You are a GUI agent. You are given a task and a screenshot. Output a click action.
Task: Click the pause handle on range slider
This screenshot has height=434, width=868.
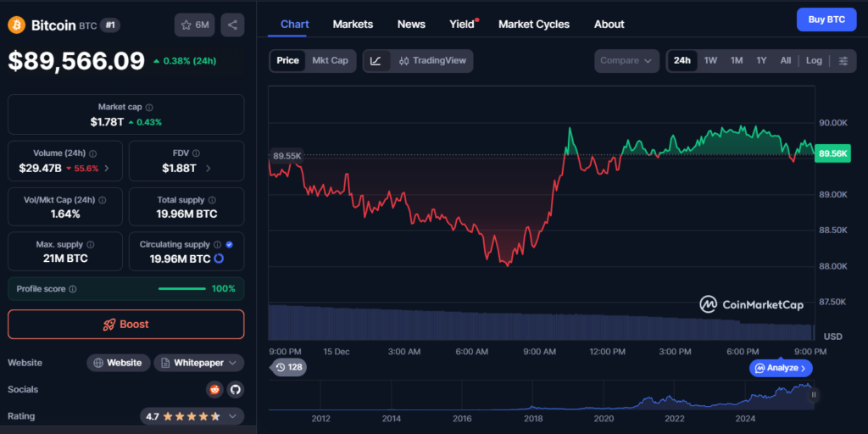pos(814,394)
